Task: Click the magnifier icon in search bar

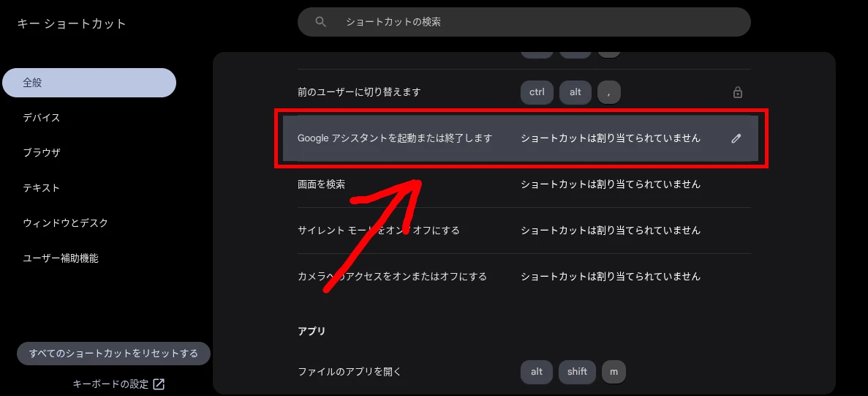Action: coord(320,22)
